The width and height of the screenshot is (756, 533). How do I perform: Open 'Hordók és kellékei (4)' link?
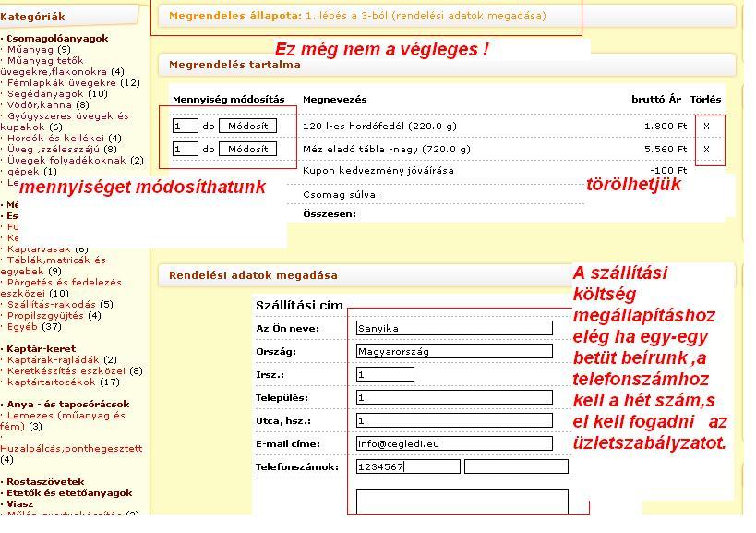65,138
